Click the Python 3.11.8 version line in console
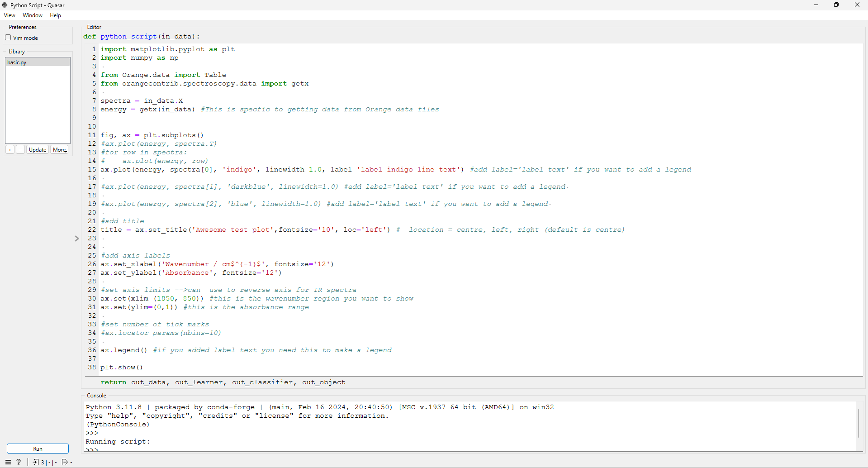This screenshot has width=868, height=468. (x=320, y=407)
